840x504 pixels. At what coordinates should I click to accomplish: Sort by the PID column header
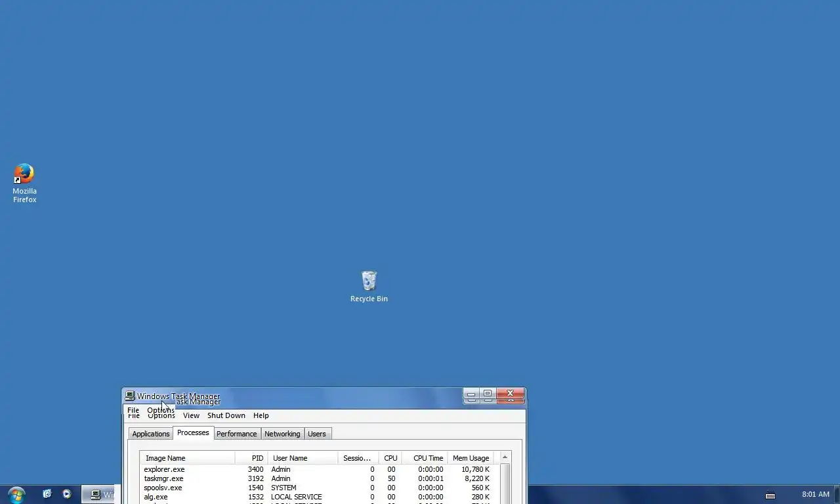pyautogui.click(x=251, y=458)
